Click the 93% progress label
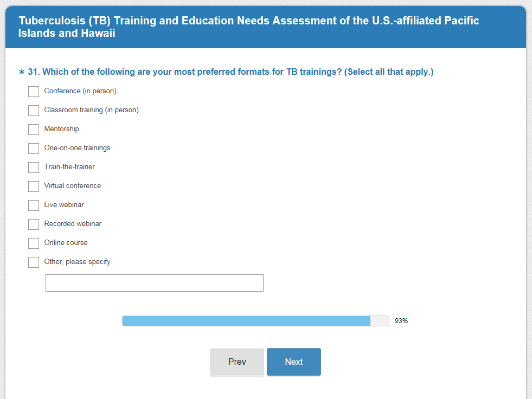 [x=401, y=321]
